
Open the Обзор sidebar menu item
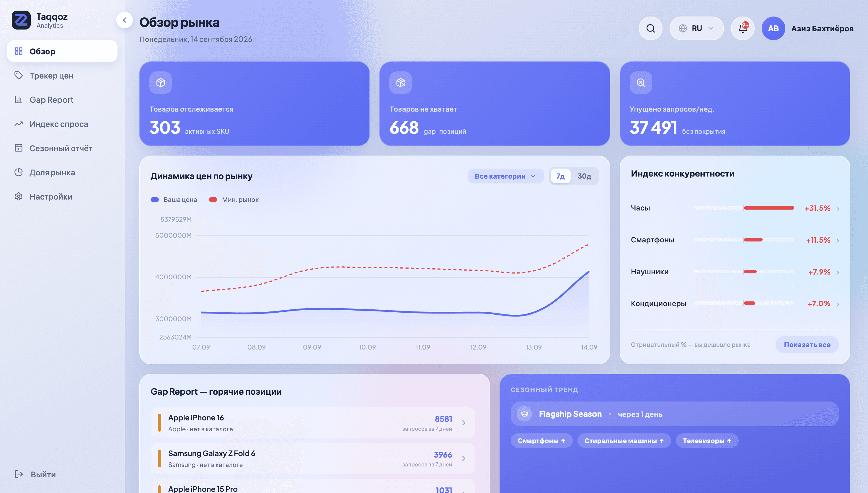click(62, 51)
